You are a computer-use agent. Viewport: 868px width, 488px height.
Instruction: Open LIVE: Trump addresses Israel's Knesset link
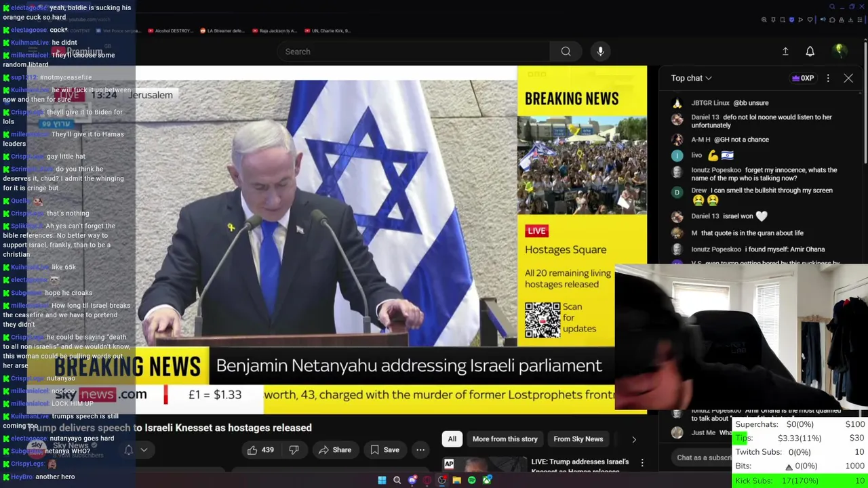point(580,466)
